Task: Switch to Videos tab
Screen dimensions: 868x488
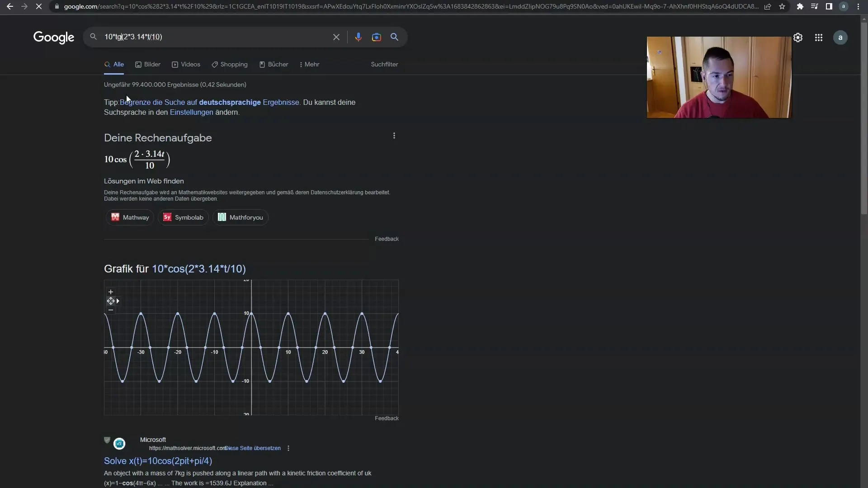Action: tap(186, 65)
